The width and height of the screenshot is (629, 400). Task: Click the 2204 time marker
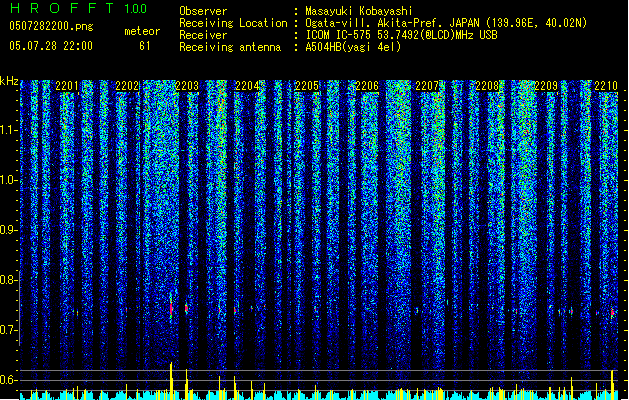tap(247, 86)
